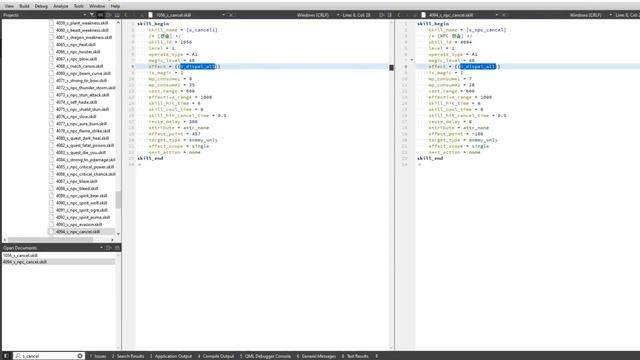Go back in right editor navigation
Viewport: 640px width, 360px height.
pos(399,15)
